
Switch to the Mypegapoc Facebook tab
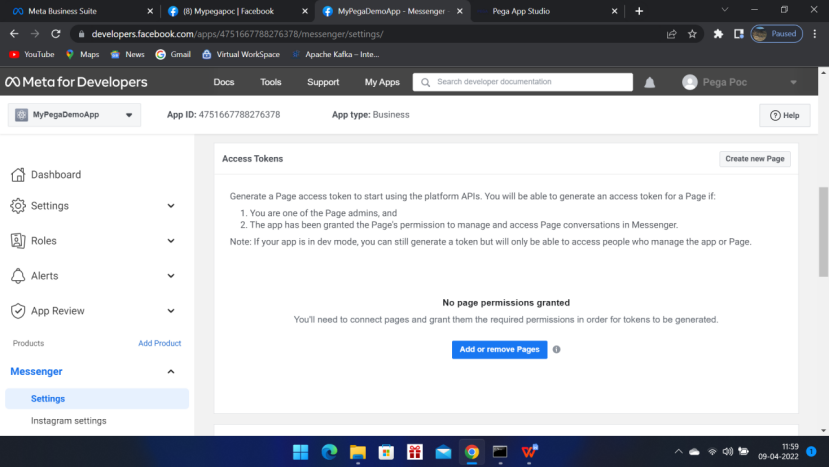tap(237, 11)
